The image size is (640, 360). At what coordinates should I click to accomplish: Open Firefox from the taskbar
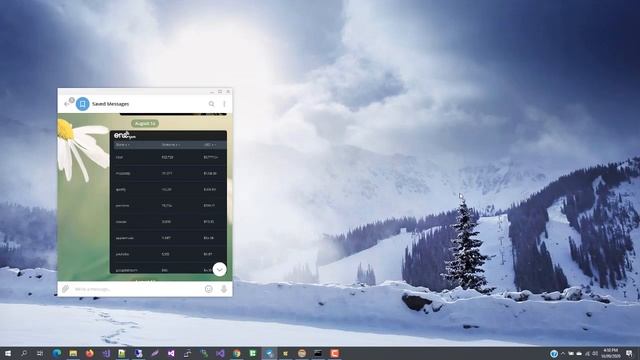pos(89,353)
